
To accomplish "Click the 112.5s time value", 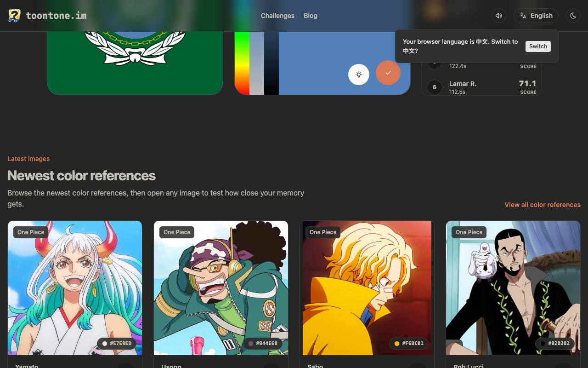I will coord(458,92).
